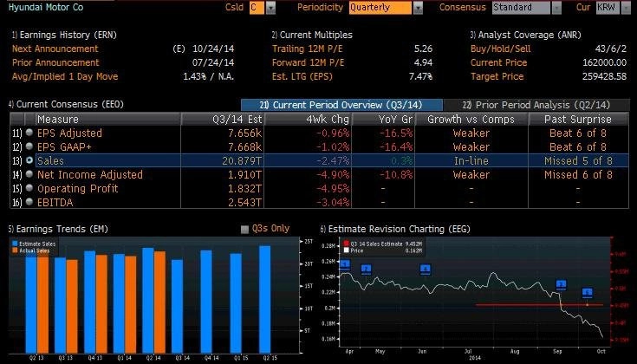Screen dimensions: 637x364
Task: Click the 4Wk Chg column header
Action: click(x=309, y=119)
